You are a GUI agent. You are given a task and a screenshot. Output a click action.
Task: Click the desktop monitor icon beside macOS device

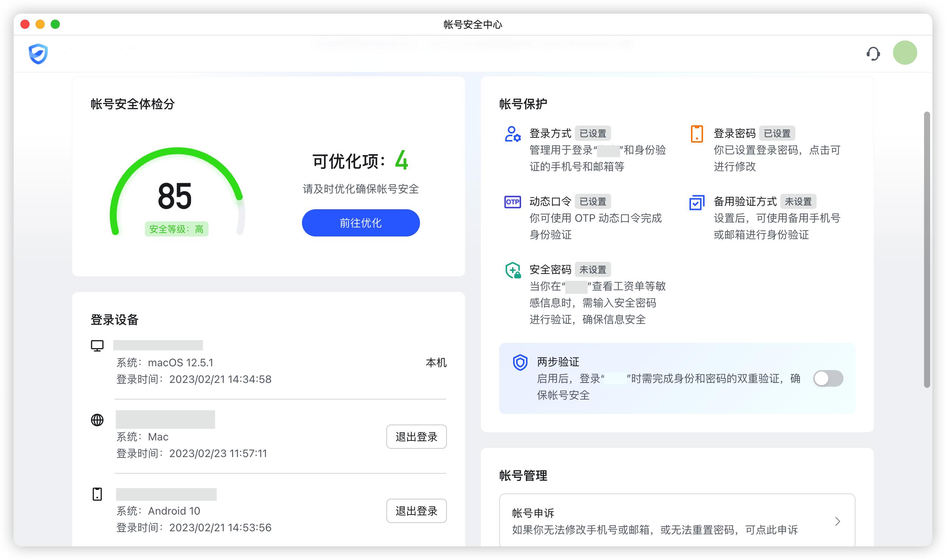[x=98, y=345]
